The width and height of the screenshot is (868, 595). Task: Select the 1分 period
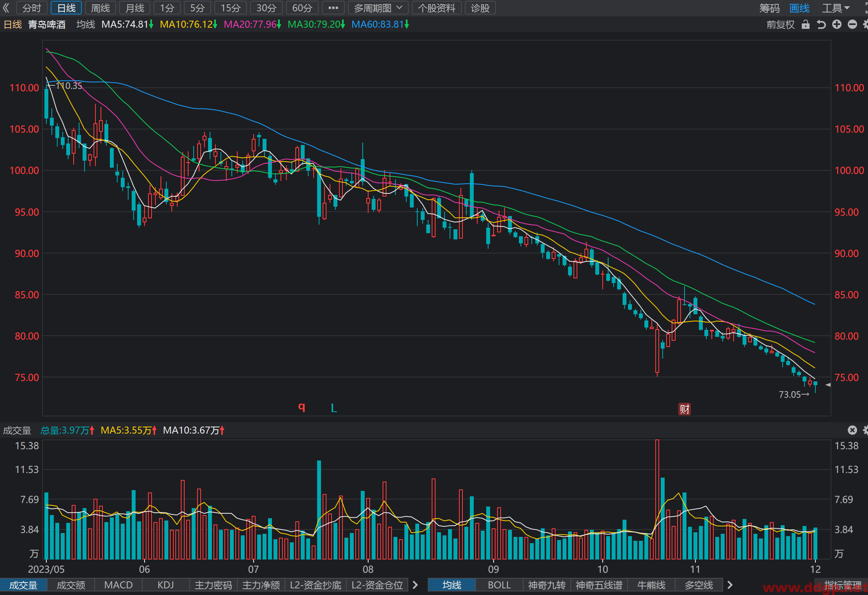(x=167, y=8)
